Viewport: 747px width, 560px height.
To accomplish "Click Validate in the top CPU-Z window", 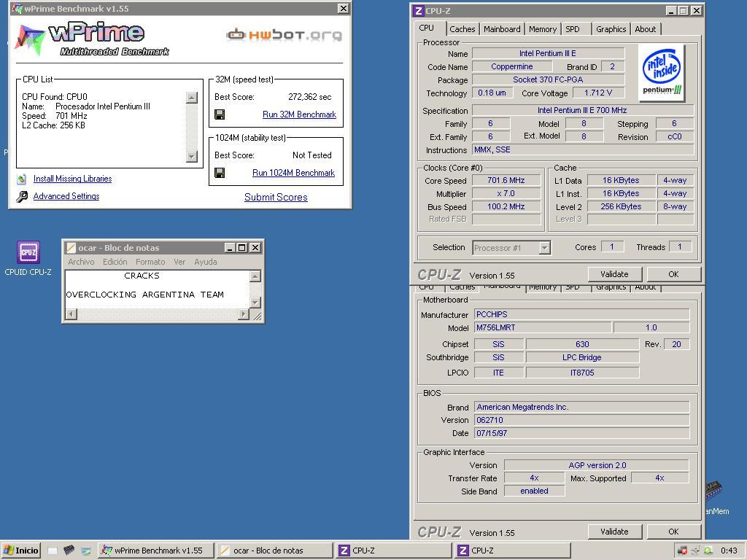I will (614, 274).
